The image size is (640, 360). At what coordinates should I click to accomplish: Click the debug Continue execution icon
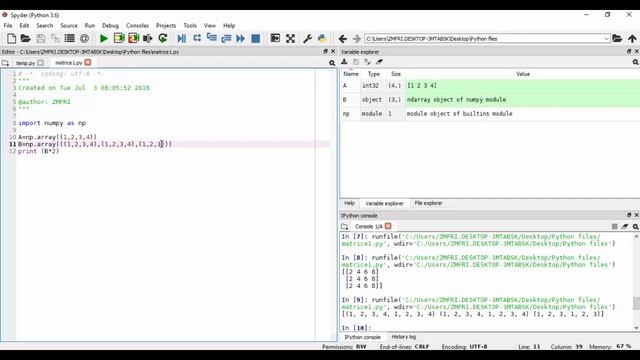(241, 38)
